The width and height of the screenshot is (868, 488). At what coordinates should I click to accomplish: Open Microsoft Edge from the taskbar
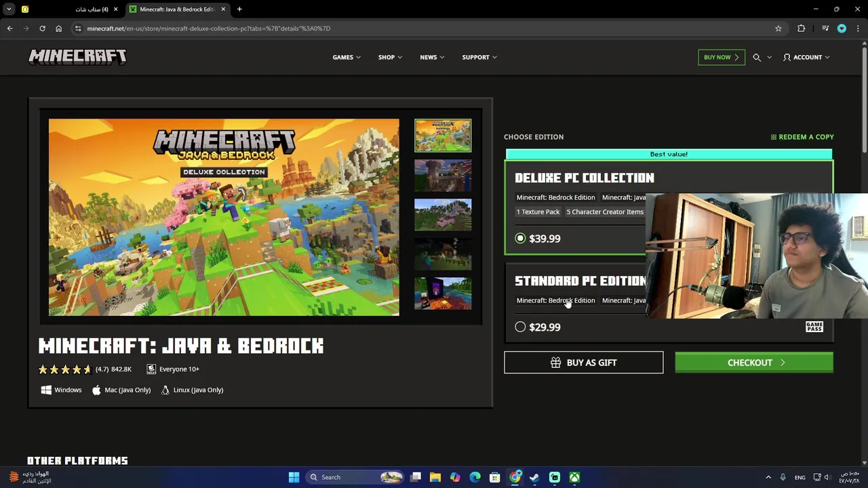pyautogui.click(x=475, y=477)
